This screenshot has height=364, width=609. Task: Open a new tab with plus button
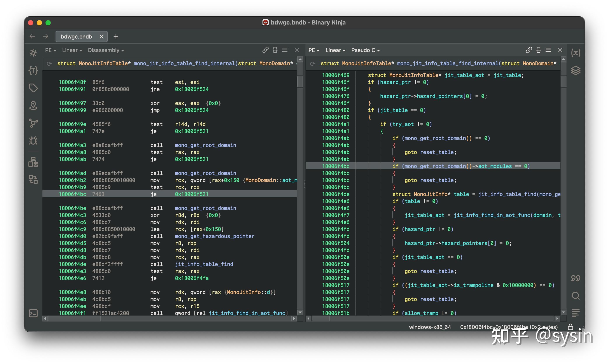[116, 37]
